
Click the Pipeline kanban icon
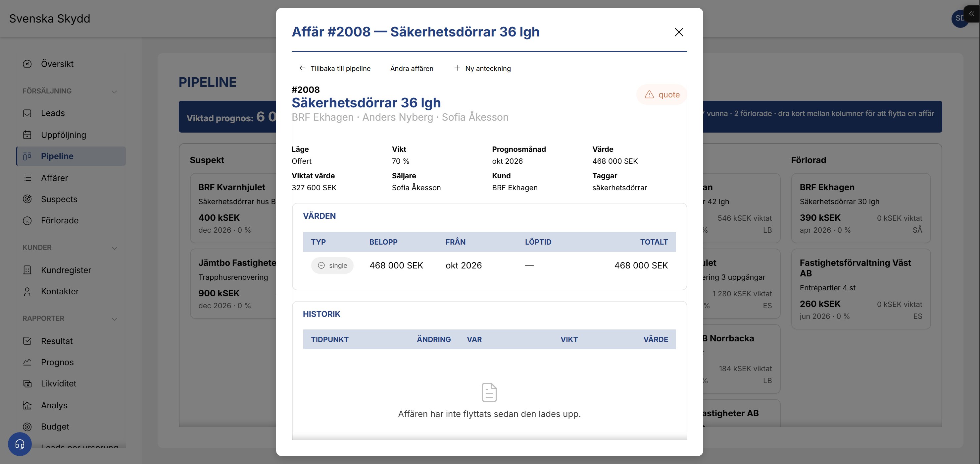[27, 156]
